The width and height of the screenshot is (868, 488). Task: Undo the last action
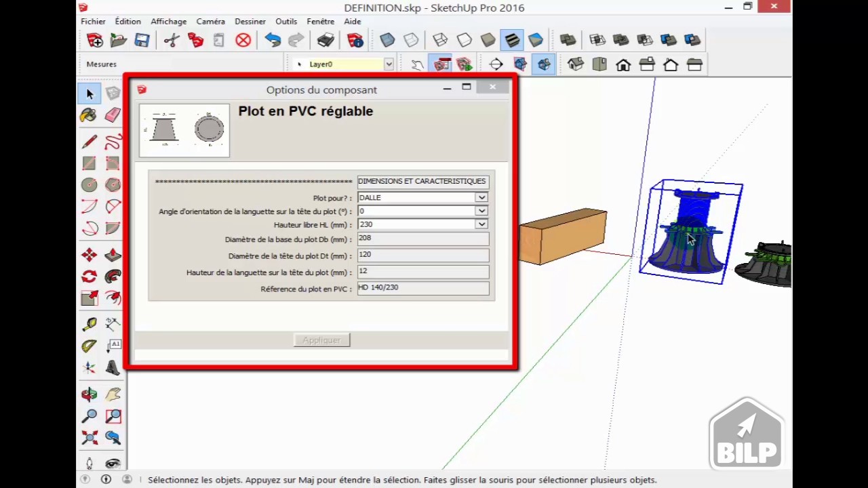pos(273,41)
